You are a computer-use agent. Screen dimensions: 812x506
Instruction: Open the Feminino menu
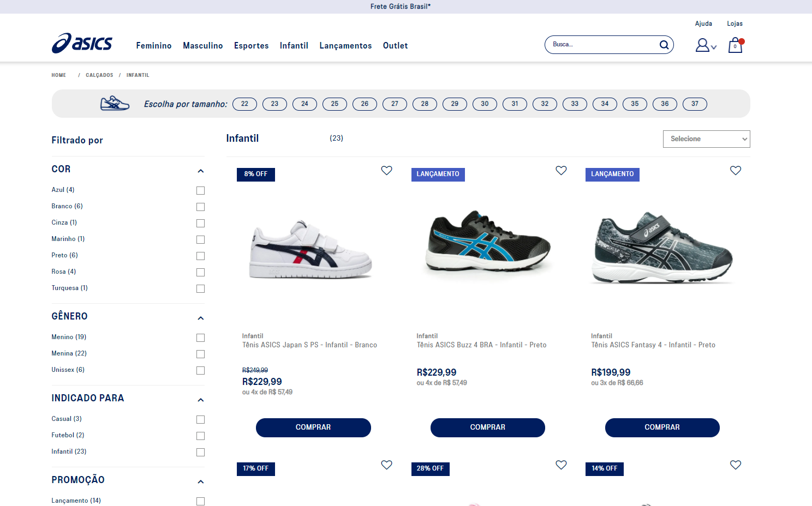(x=154, y=46)
